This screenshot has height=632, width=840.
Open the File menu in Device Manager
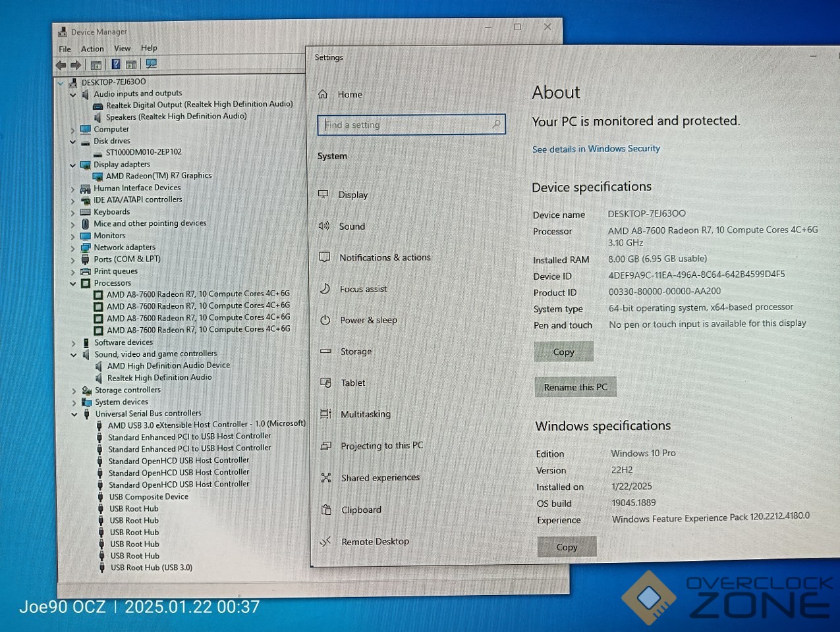pyautogui.click(x=65, y=49)
